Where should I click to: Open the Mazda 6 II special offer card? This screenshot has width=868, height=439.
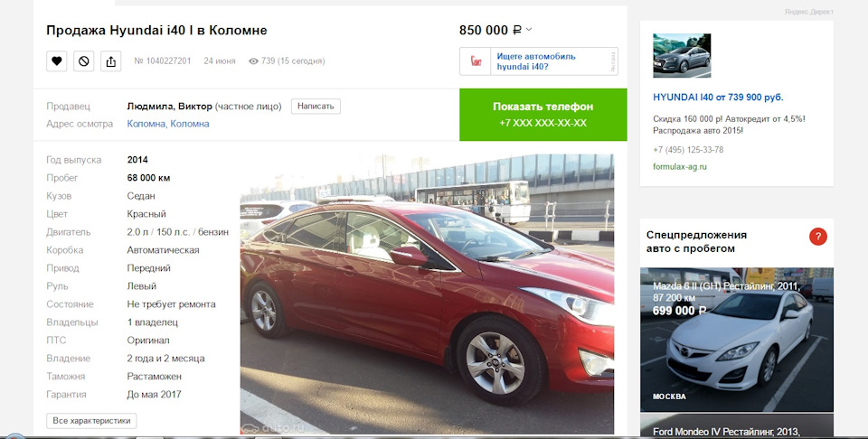737,340
